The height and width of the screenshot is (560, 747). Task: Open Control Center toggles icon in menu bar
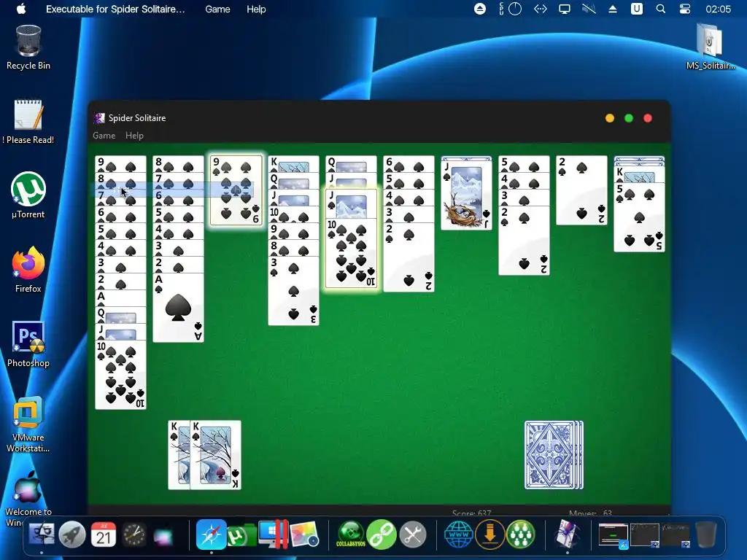coord(685,9)
